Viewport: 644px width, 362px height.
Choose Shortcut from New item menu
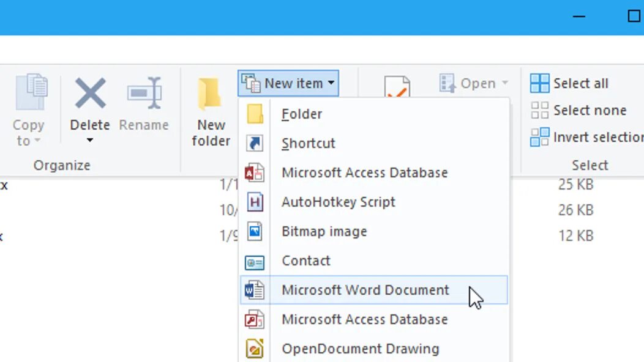coord(374,143)
